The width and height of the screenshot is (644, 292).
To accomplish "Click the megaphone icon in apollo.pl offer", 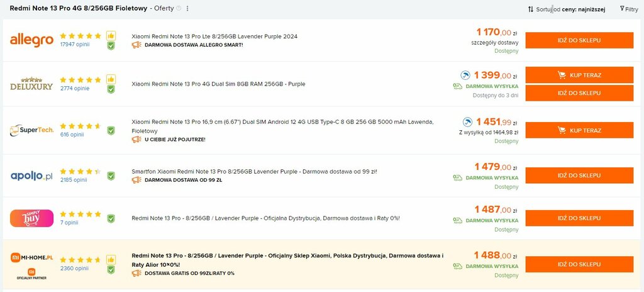I will point(136,180).
